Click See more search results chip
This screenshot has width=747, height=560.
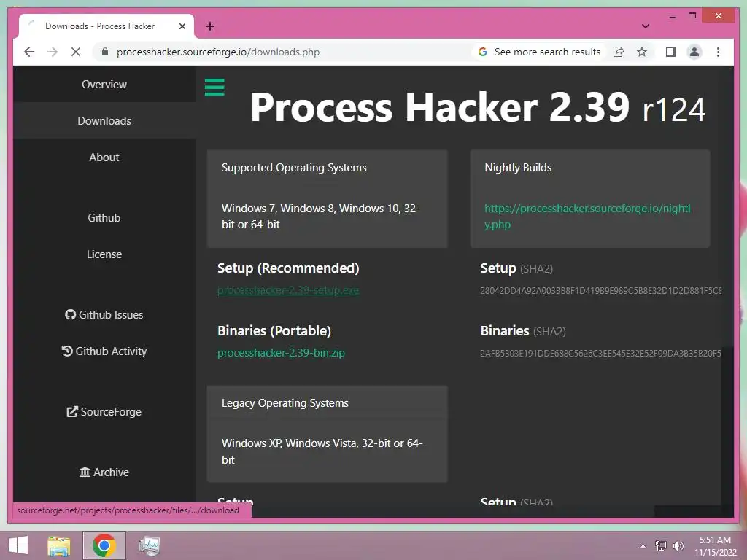(x=541, y=52)
